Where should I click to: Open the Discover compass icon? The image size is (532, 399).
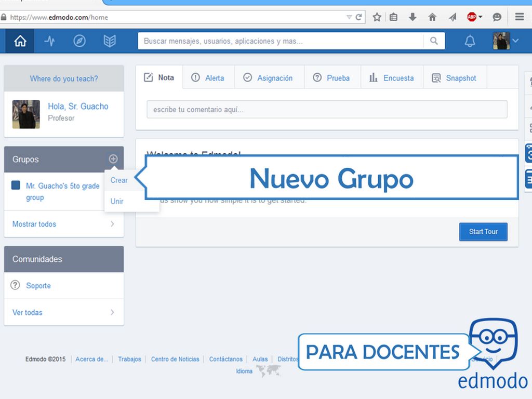click(x=79, y=41)
